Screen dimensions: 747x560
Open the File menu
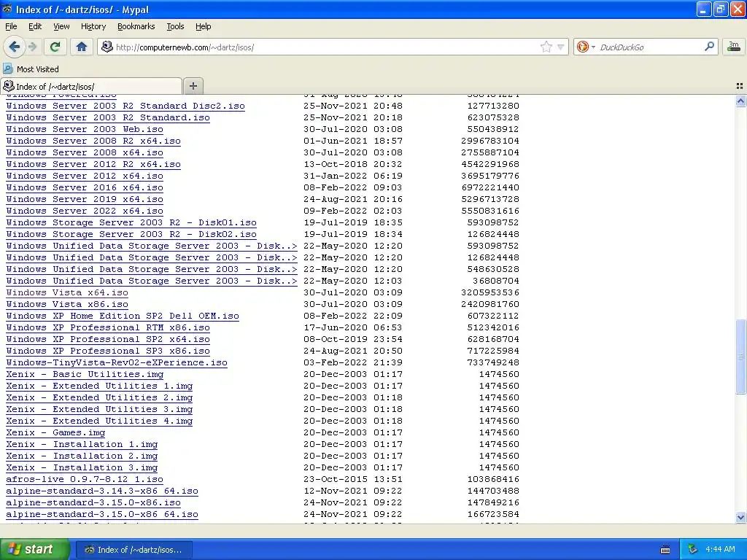[11, 26]
